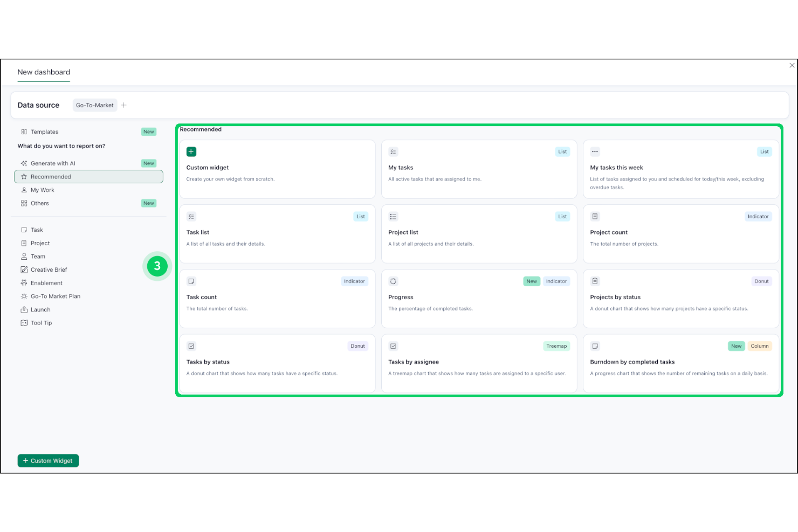
Task: Click the Creative Brief label in sidebar
Action: tap(49, 270)
